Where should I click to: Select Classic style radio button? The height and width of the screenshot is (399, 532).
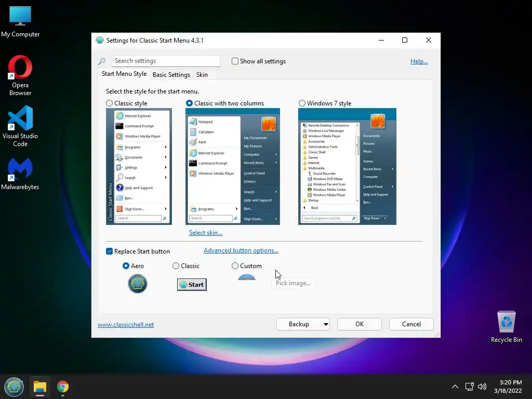[109, 103]
